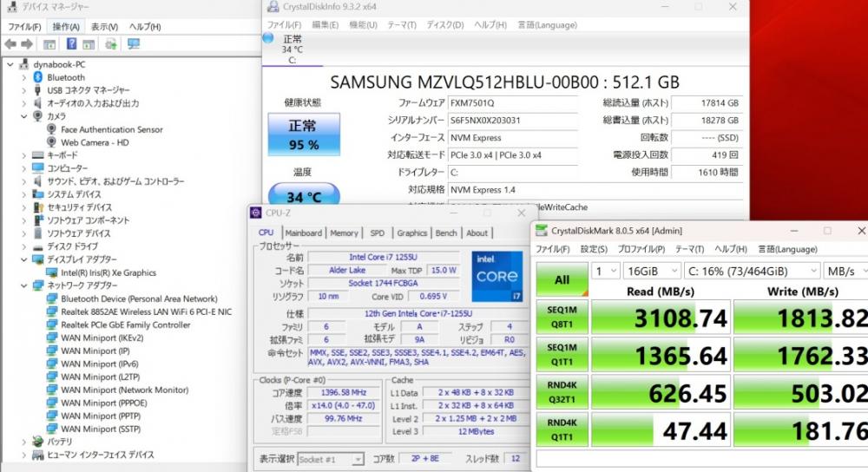Open the C: 16% drive selection dropdown
Viewport: 868px width, 472px height.
pos(753,271)
